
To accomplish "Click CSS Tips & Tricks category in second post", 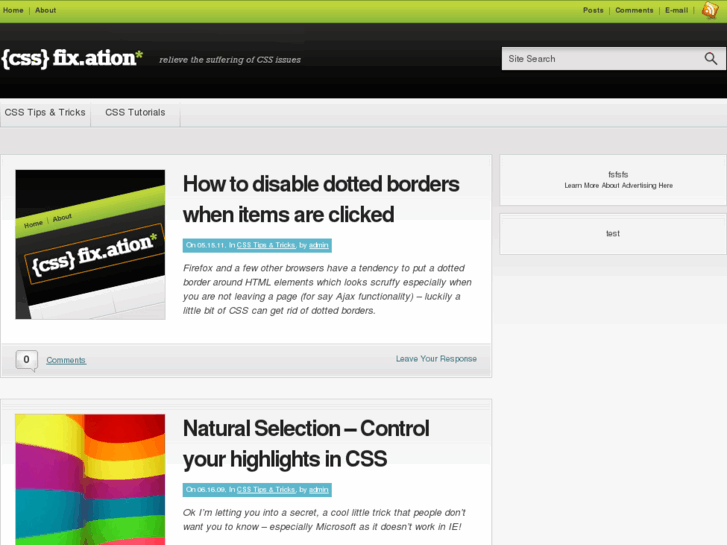I will click(x=266, y=490).
